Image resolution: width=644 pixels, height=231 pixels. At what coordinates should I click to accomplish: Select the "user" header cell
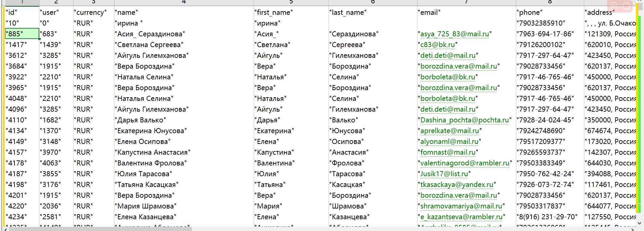click(x=56, y=12)
